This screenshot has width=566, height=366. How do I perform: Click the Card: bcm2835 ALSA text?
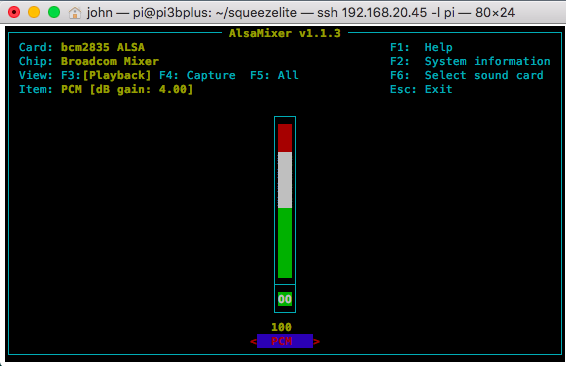point(82,47)
